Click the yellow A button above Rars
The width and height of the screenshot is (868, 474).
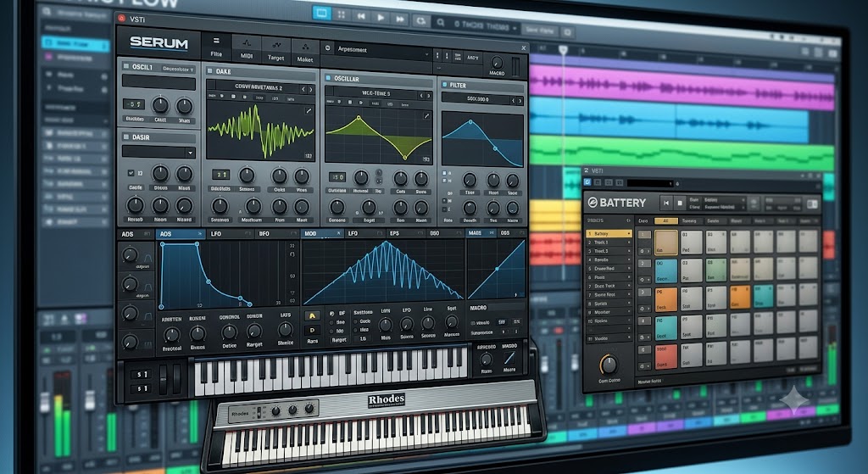[312, 315]
